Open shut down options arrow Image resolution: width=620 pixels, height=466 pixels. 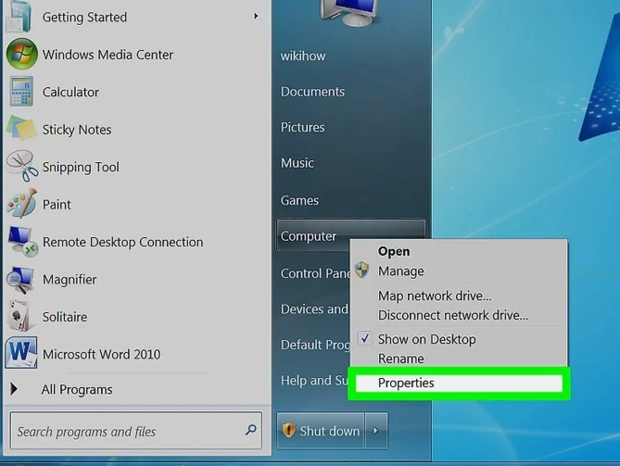tap(376, 431)
